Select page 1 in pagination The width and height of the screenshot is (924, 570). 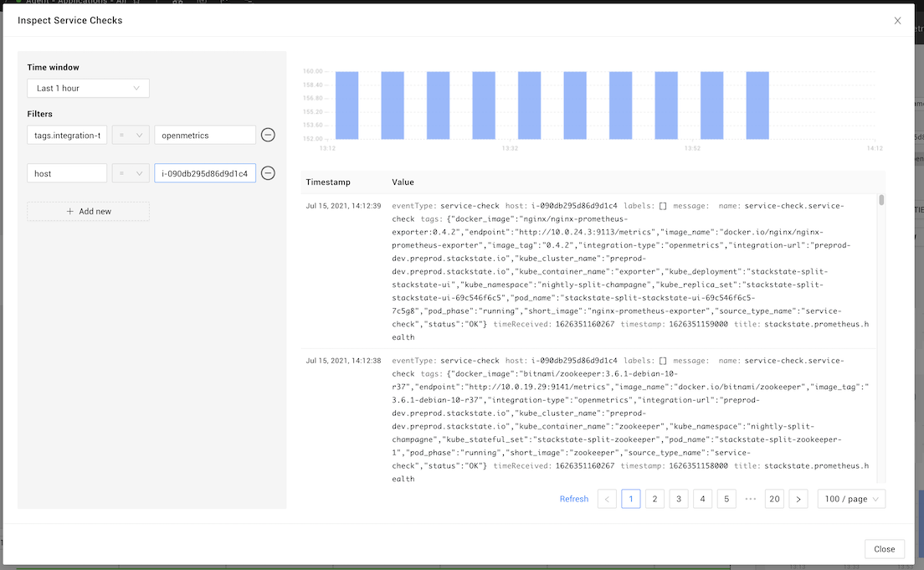630,499
